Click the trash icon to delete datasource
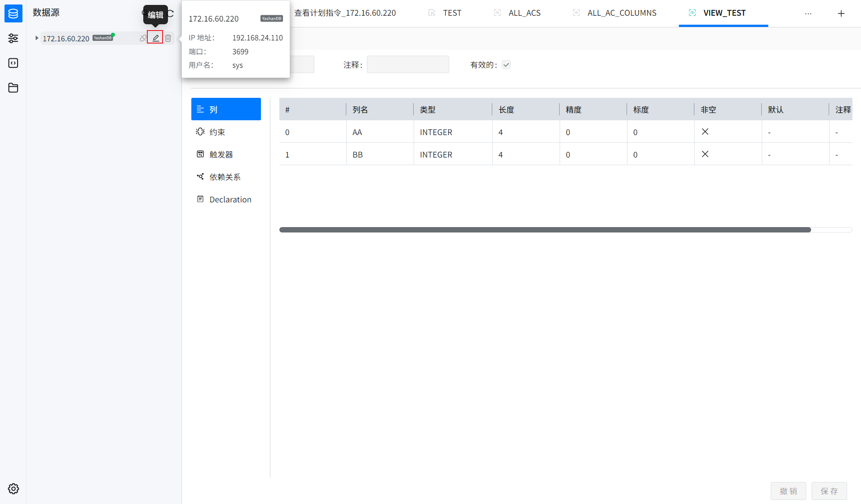The width and height of the screenshot is (861, 504). coord(168,38)
